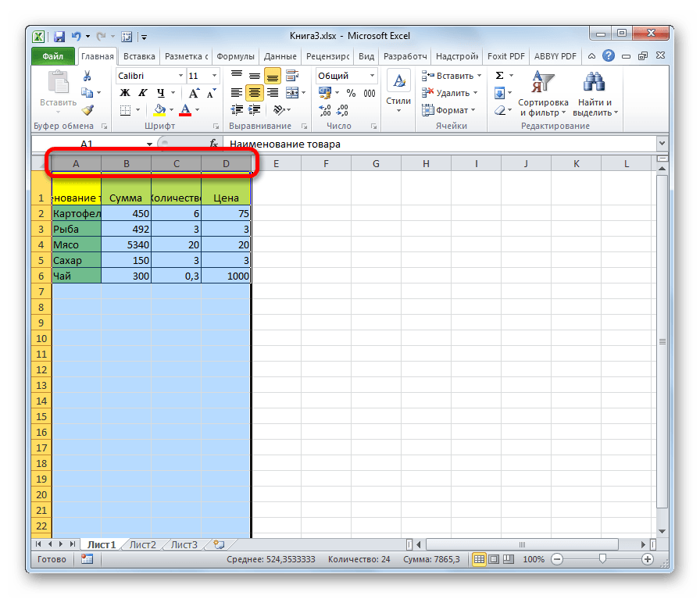Switch to the Формулы ribbon tab

click(235, 56)
